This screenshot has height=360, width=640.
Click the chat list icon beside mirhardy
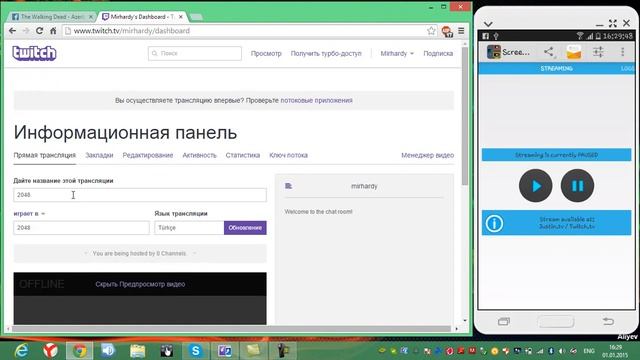click(289, 186)
